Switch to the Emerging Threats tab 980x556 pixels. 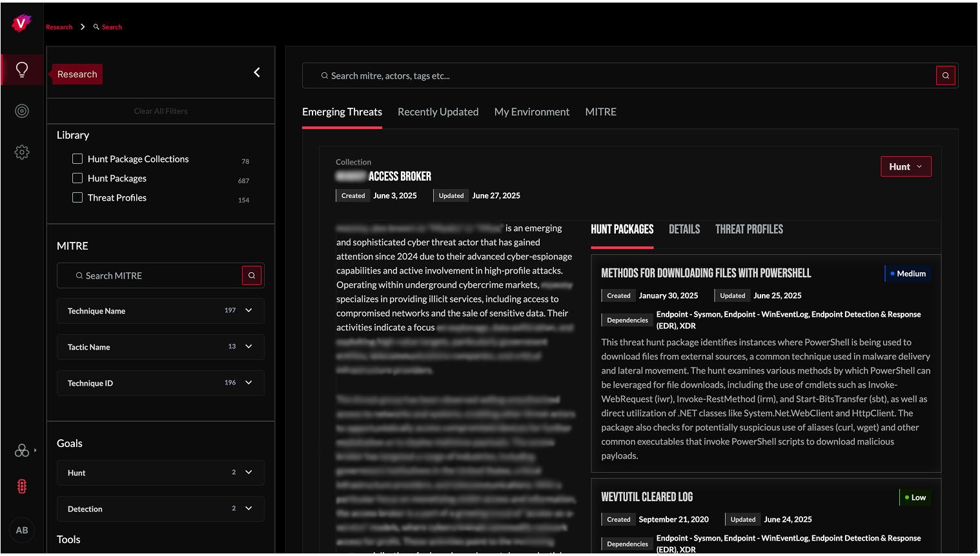[342, 112]
